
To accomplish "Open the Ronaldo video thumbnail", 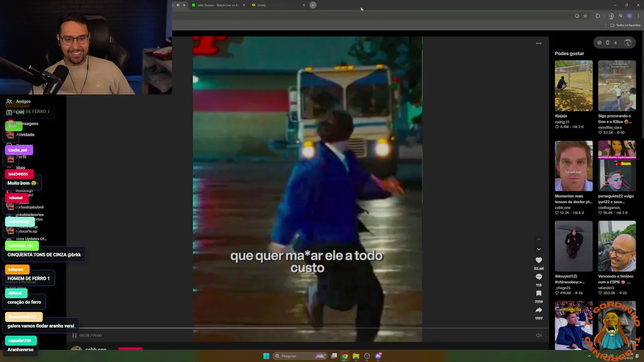I will [x=574, y=325].
